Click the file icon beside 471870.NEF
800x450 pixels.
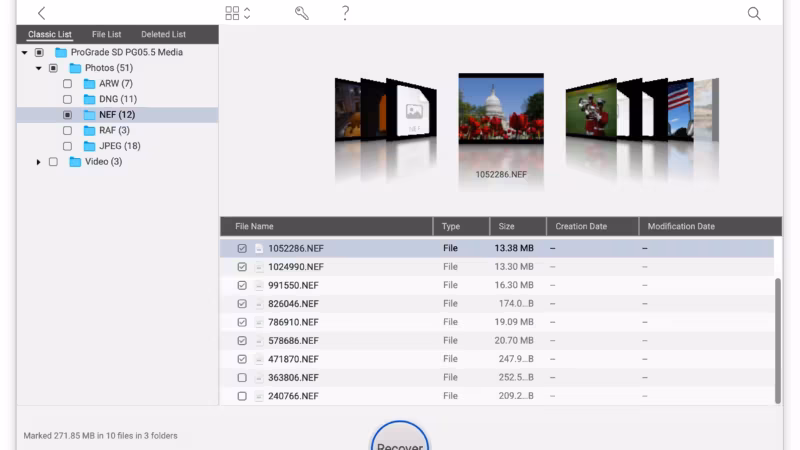click(x=259, y=359)
